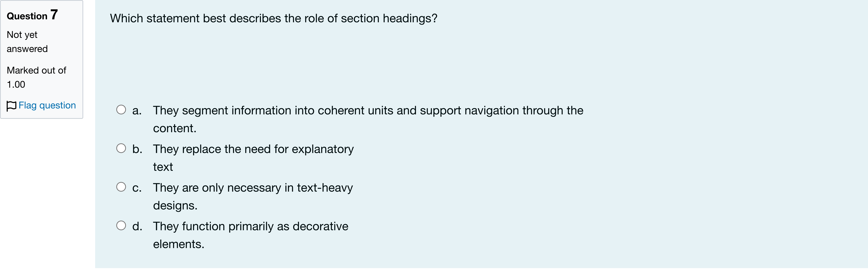868x280 pixels.
Task: Click the 'c.' option letter label
Action: pyautogui.click(x=137, y=188)
